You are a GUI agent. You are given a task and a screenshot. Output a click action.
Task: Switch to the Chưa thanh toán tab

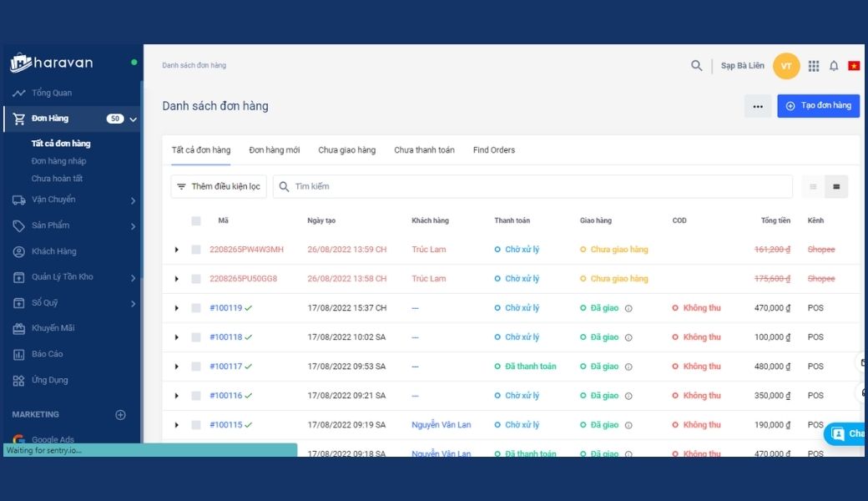click(x=424, y=150)
